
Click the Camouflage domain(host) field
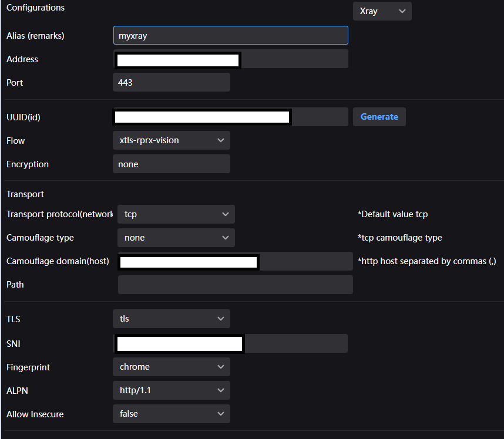(x=235, y=261)
